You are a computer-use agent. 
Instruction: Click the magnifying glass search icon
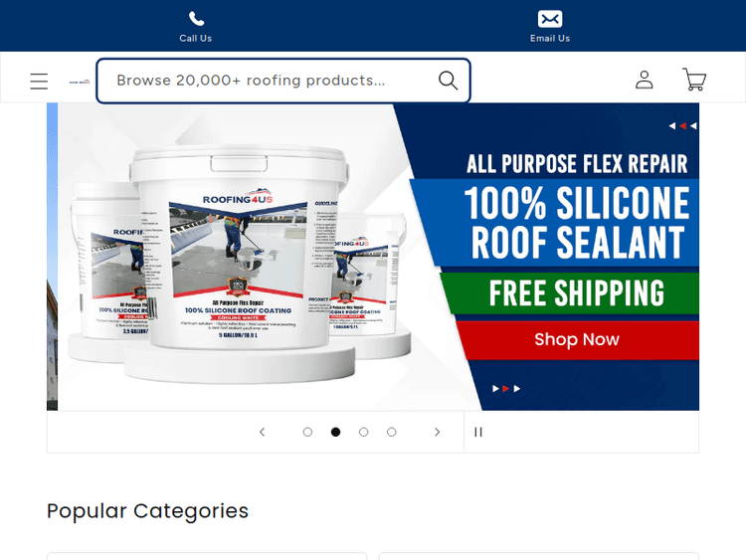(448, 81)
